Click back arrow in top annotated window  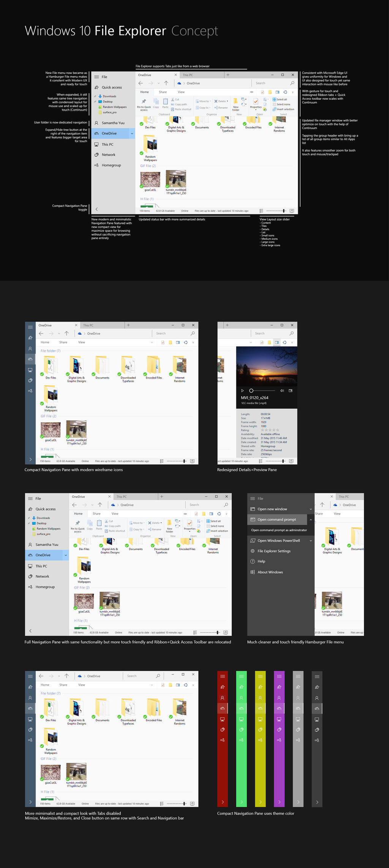(x=141, y=83)
